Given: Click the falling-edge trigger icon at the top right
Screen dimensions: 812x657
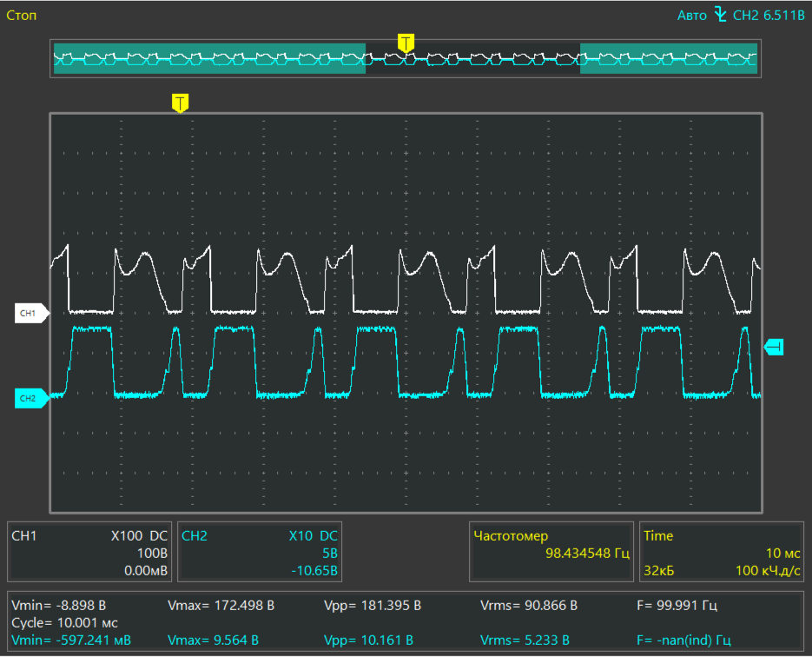Looking at the screenshot, I should [720, 15].
